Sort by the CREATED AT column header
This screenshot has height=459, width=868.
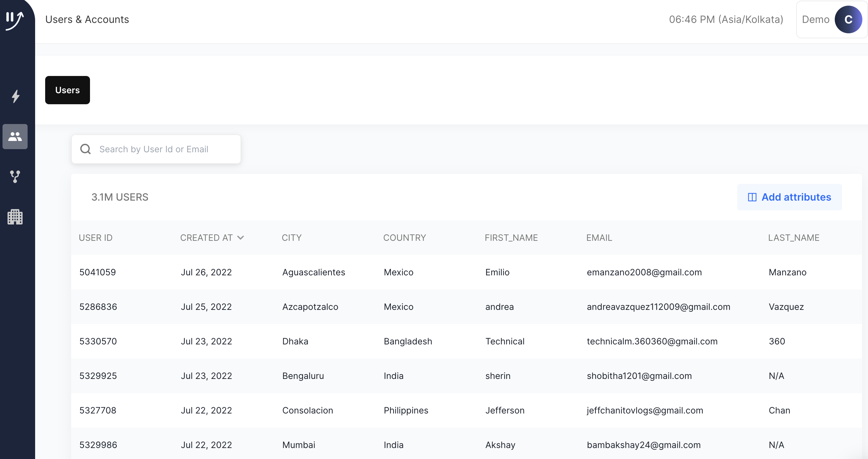[206, 238]
